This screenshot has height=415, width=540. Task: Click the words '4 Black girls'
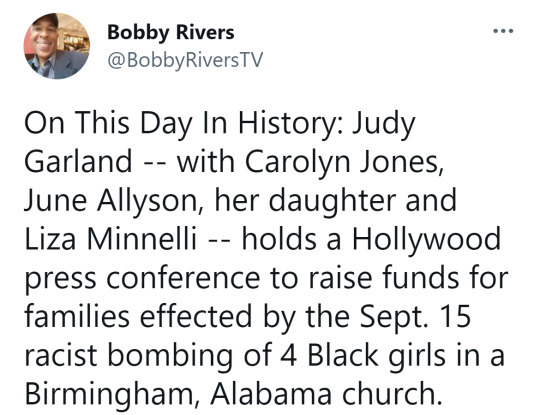pos(363,355)
